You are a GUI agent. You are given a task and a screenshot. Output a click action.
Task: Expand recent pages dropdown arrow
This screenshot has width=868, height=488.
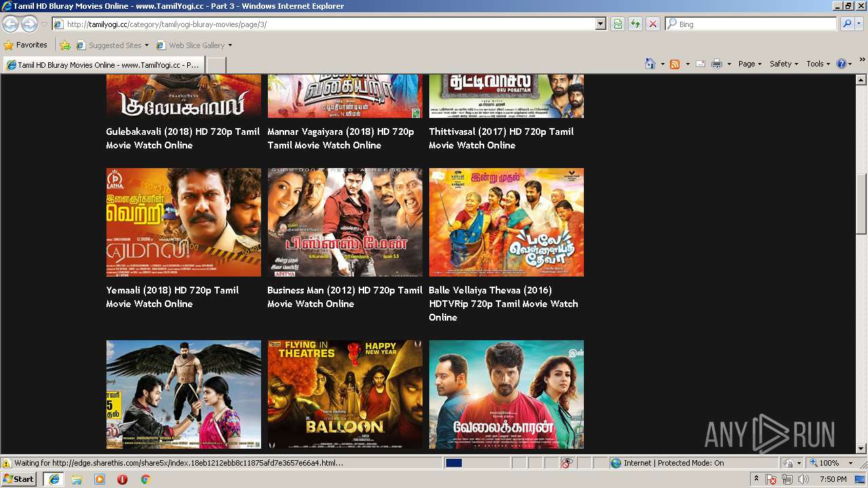[44, 24]
